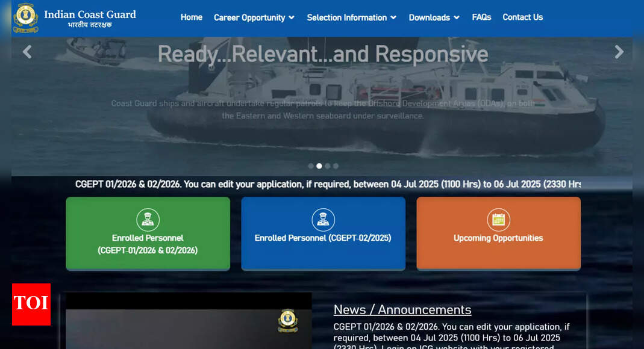Select the fourth carousel indicator dot

(336, 166)
